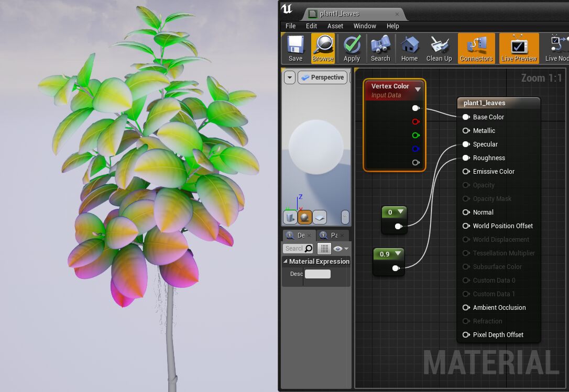Run Clean Up on the material graph
Viewport: 569px width, 392px height.
[439, 48]
